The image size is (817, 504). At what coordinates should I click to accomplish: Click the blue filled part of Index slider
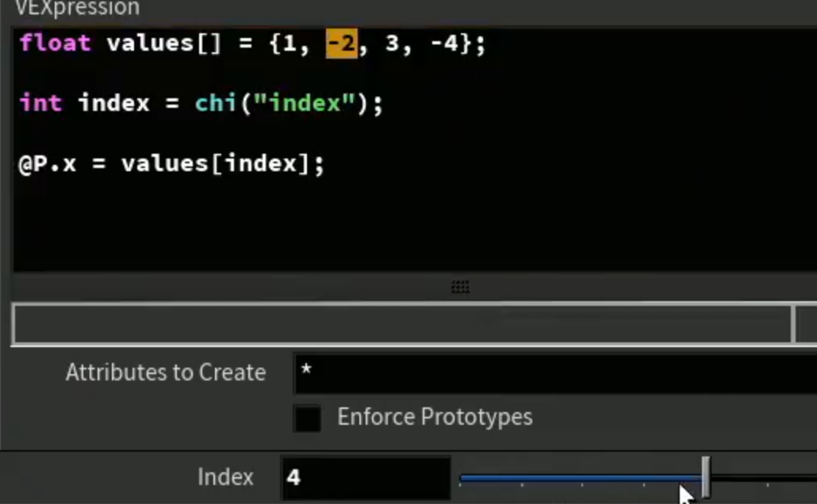581,477
